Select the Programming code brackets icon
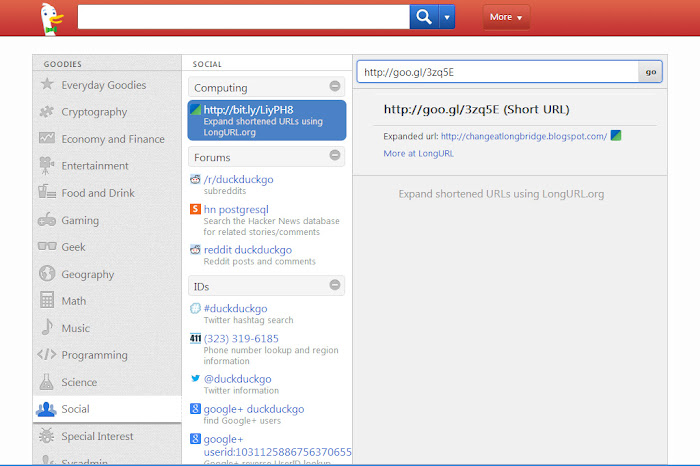The height and width of the screenshot is (466, 700). tap(47, 354)
